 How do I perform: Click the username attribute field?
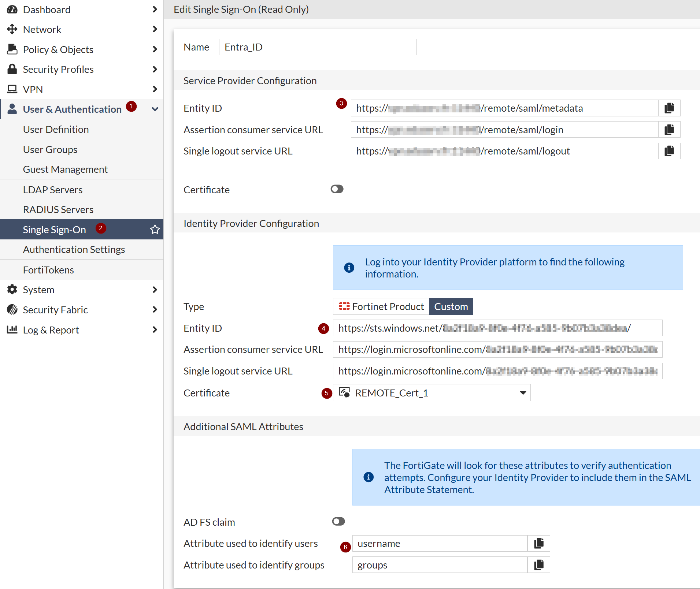[x=440, y=543]
